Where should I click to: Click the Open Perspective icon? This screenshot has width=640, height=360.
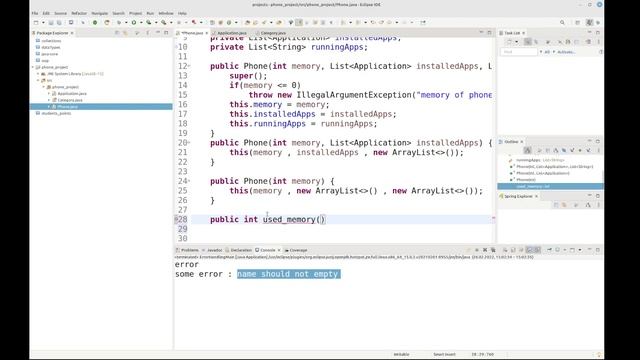tap(578, 22)
